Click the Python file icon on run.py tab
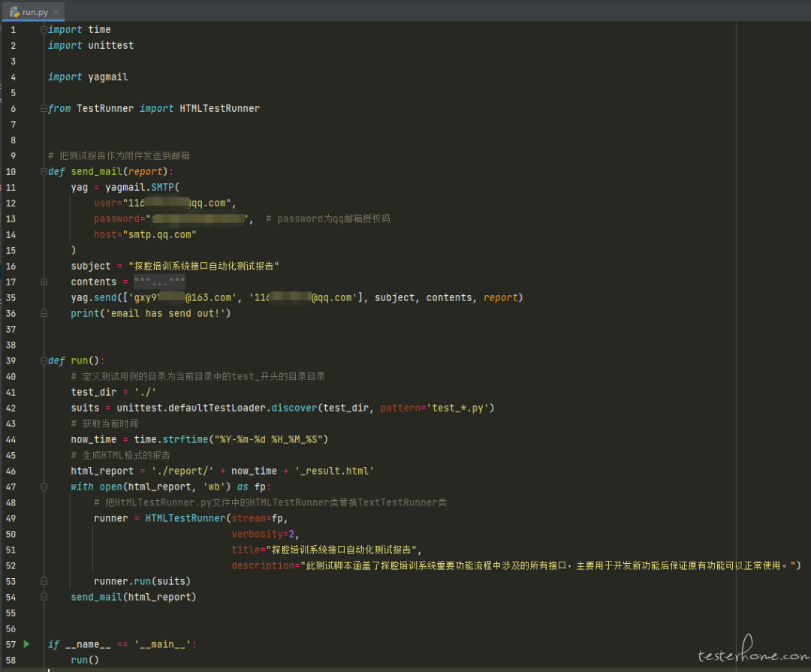Image resolution: width=811 pixels, height=672 pixels. tap(14, 11)
